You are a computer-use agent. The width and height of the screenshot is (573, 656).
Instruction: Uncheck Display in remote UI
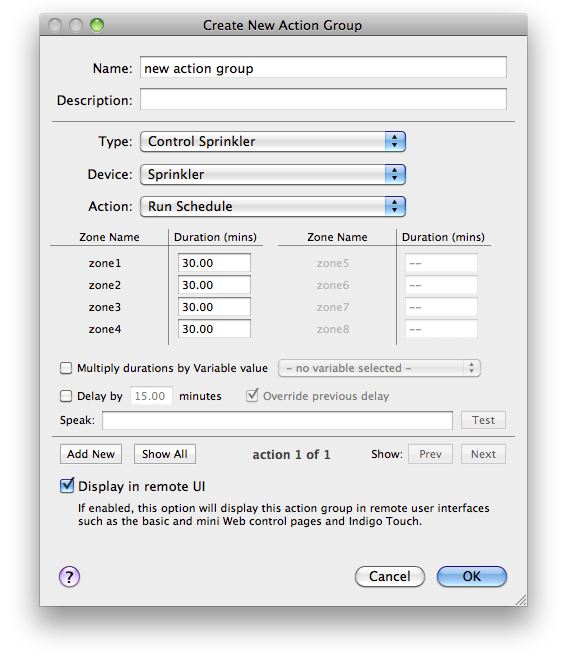point(67,486)
